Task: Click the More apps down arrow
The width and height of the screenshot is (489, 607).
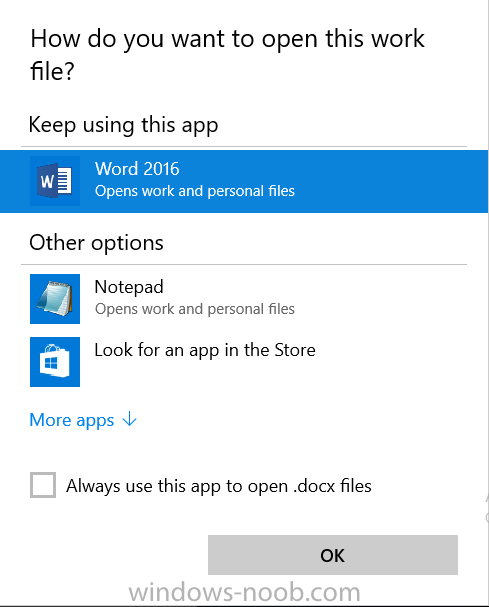Action: coord(129,419)
